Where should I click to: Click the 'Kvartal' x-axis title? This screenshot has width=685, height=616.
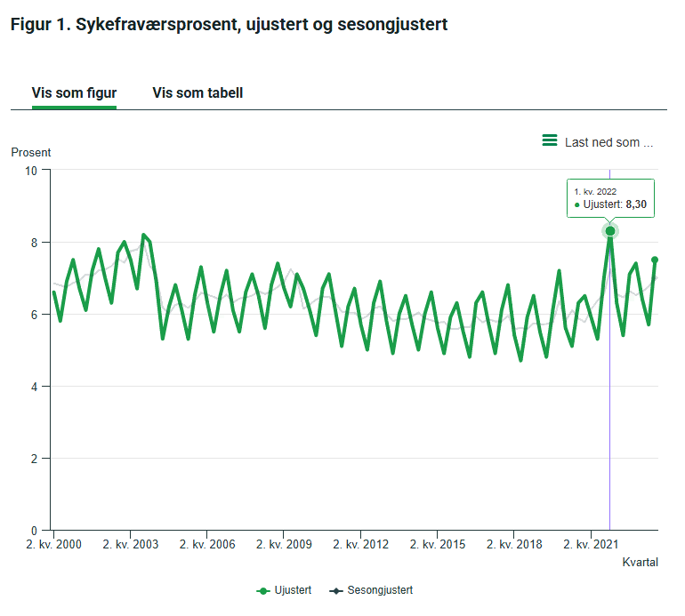641,563
